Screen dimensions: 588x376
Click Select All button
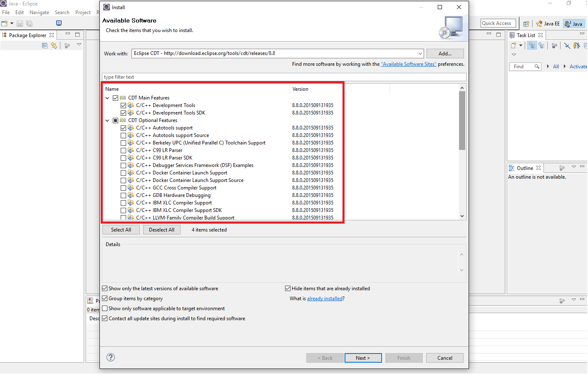coord(121,230)
